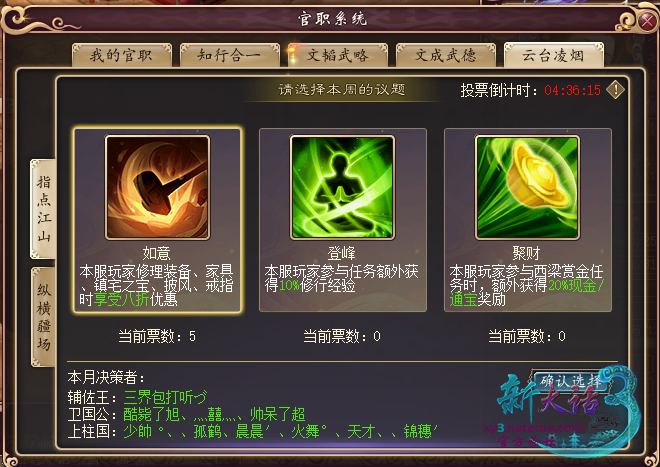
Task: Click the yellow exclamation info icon
Action: tap(615, 90)
